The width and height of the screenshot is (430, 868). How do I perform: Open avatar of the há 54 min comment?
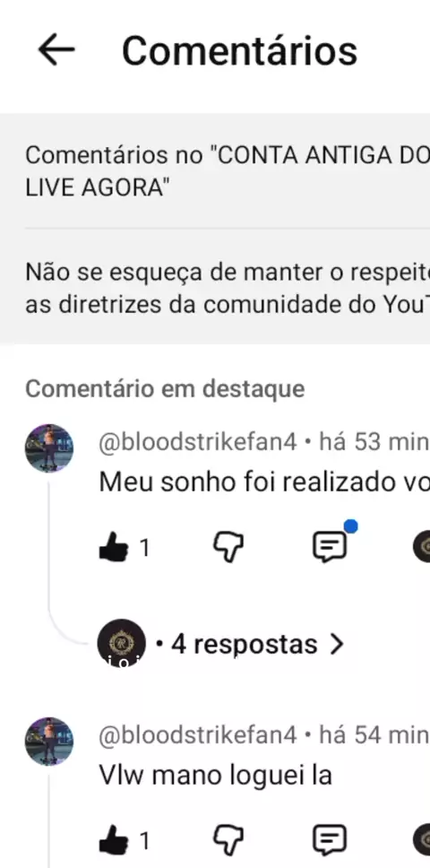(49, 742)
